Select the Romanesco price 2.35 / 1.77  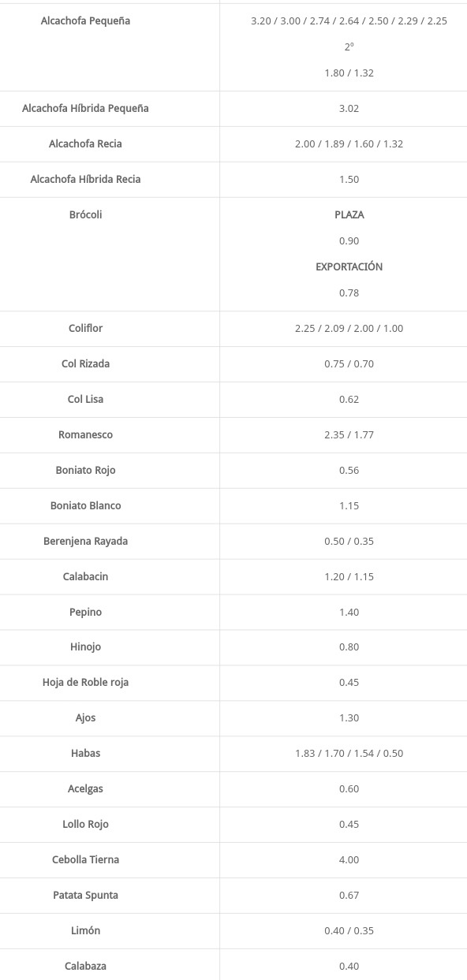pos(349,435)
